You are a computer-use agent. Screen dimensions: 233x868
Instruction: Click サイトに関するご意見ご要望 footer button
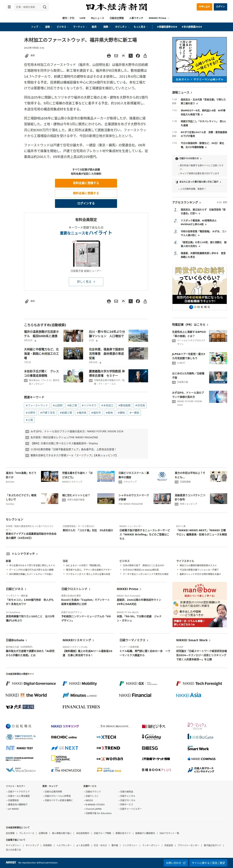pos(208,863)
